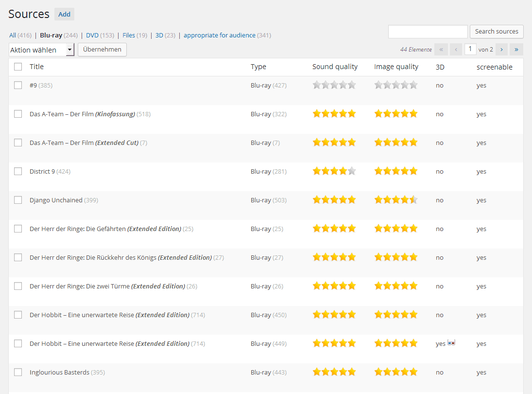The width and height of the screenshot is (532, 394).
Task: Filter appropriate for audience sources
Action: pyautogui.click(x=220, y=36)
